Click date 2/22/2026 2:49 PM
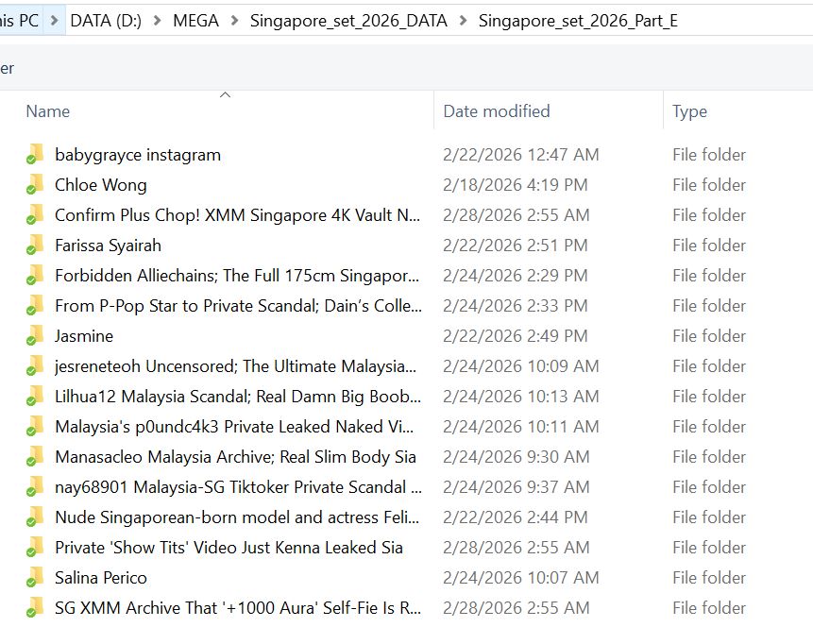Viewport: 813px width, 644px height. (515, 335)
